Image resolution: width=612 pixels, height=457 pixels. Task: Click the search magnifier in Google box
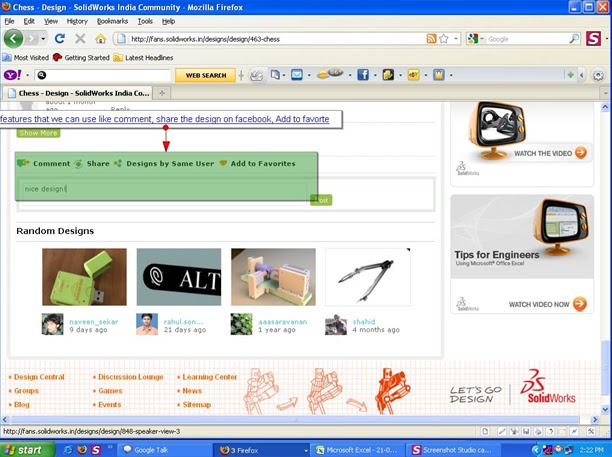tap(574, 39)
